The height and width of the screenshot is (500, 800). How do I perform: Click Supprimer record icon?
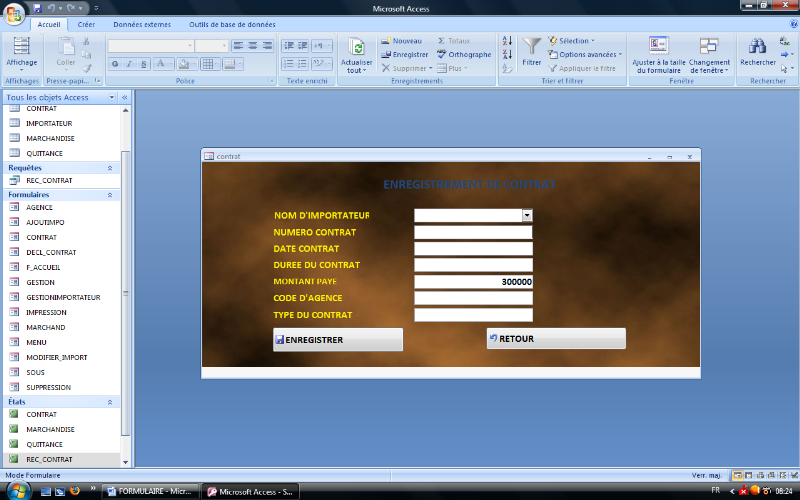(x=386, y=68)
